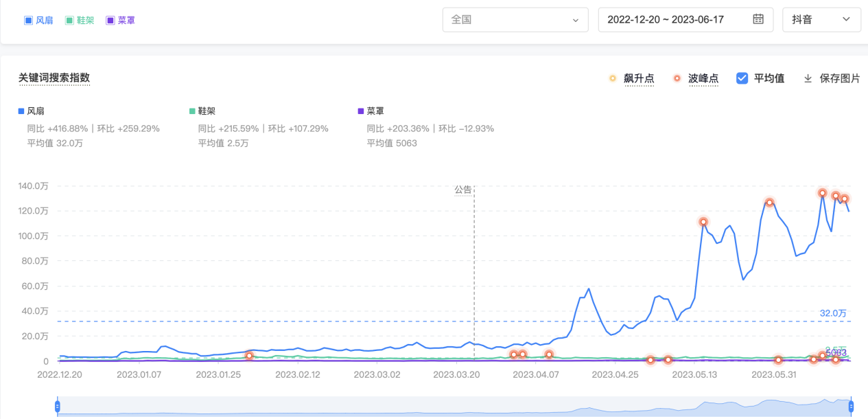Image resolution: width=868 pixels, height=419 pixels.
Task: Click the red 波峰点 marker icon
Action: (677, 78)
